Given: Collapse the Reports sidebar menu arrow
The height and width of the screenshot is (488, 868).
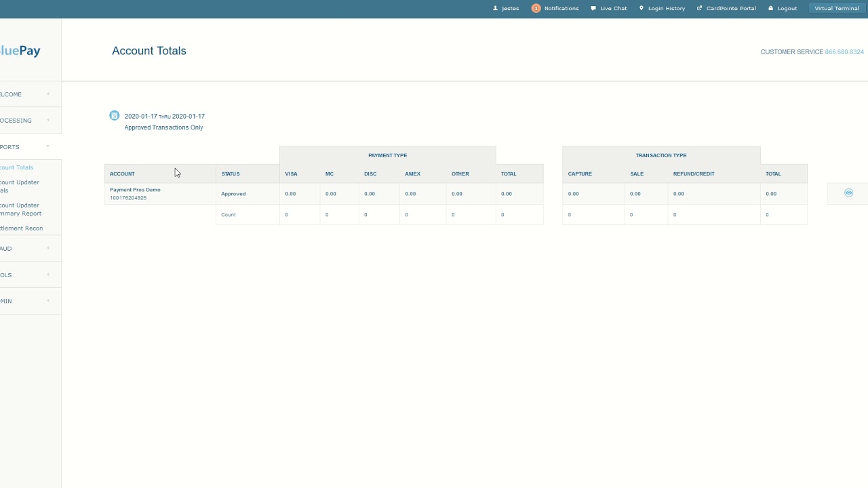Looking at the screenshot, I should 48,146.
